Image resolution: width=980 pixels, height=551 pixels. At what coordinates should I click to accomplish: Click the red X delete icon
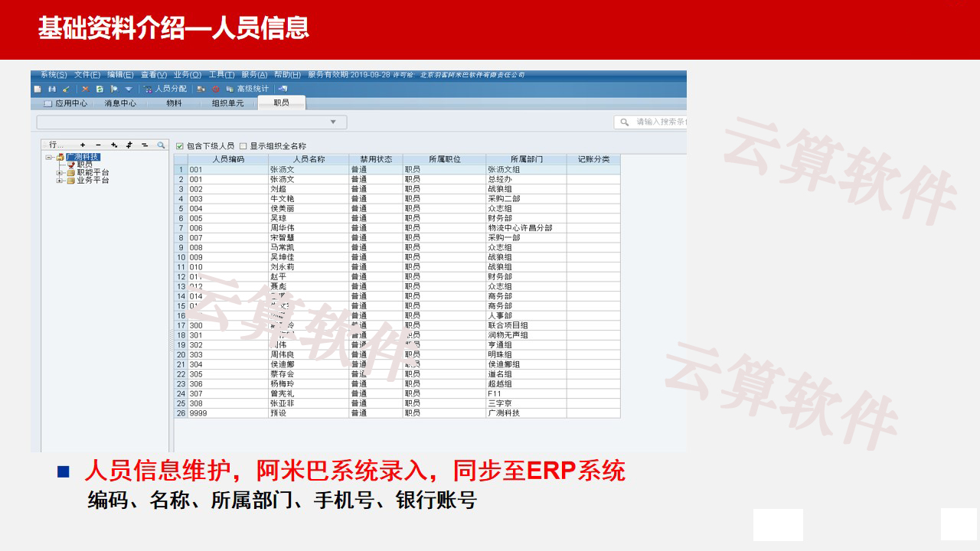[x=85, y=89]
